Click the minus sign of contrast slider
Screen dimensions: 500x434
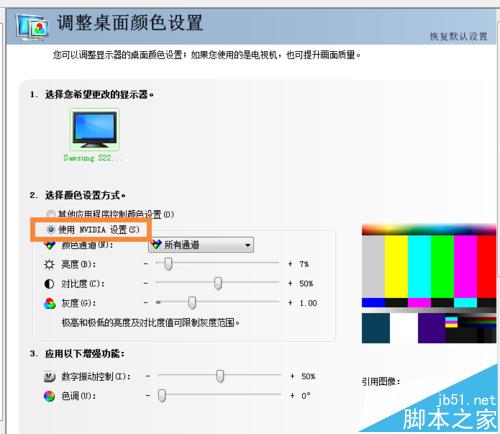click(146, 283)
